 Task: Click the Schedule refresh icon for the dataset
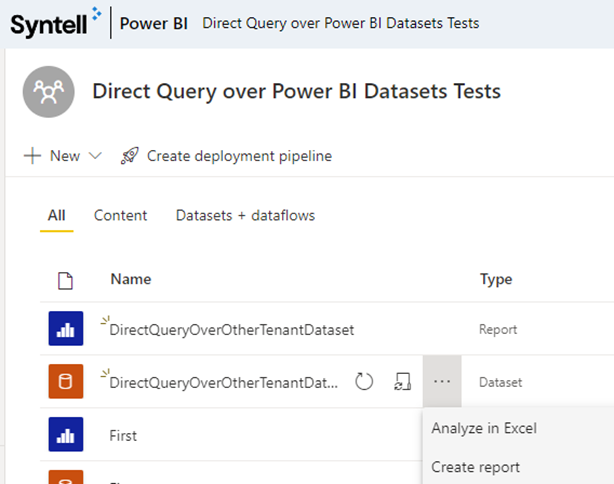click(x=403, y=381)
